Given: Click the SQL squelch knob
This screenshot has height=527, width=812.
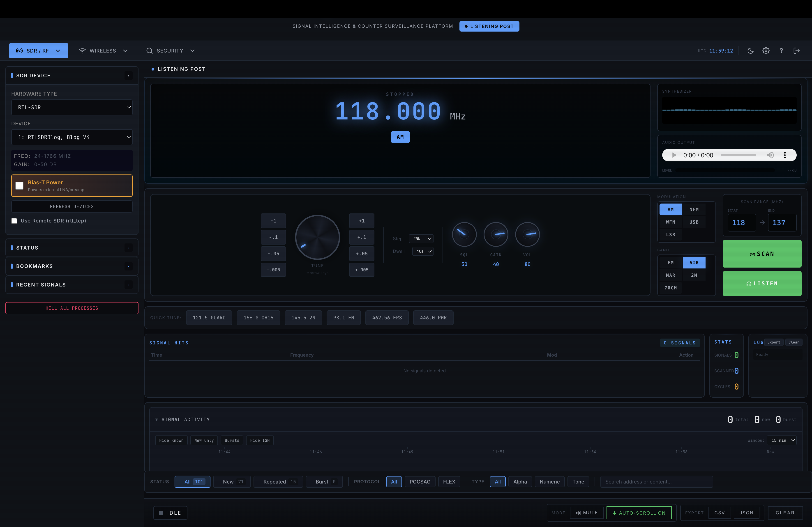Looking at the screenshot, I should coord(464,234).
